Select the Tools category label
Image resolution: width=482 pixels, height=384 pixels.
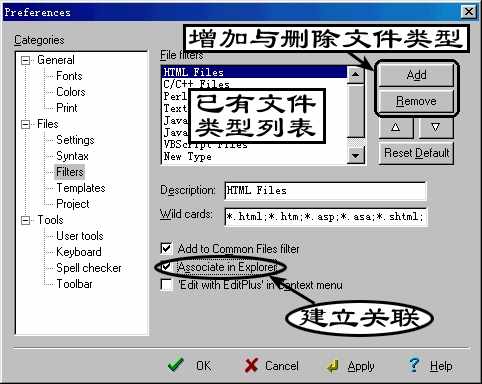tap(50, 220)
